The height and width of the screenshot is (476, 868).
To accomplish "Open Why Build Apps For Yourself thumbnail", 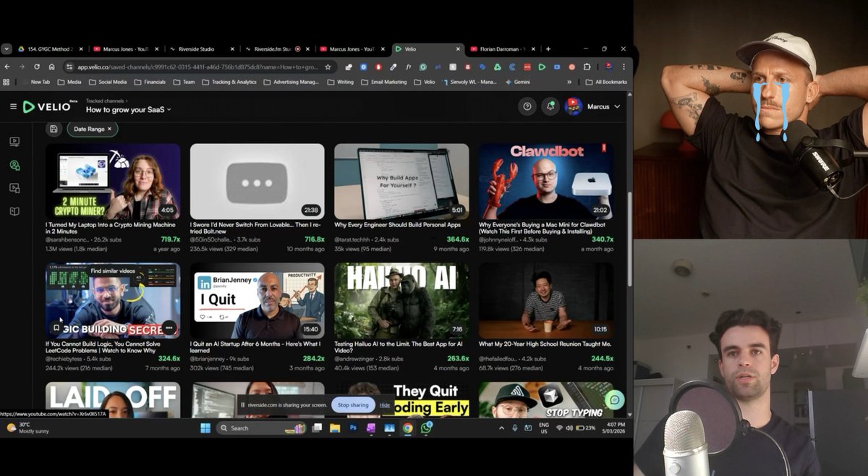I will click(401, 181).
